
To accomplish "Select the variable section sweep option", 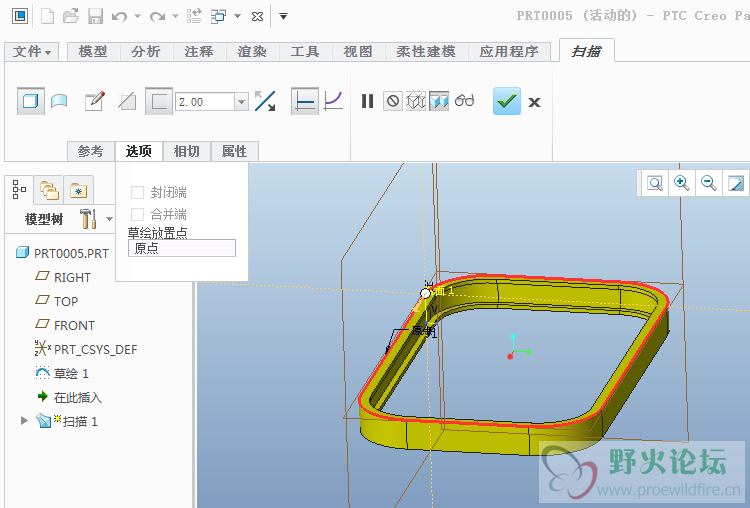I will [x=333, y=101].
